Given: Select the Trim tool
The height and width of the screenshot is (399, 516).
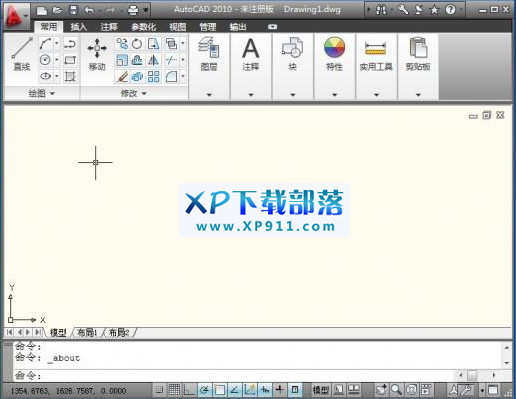Looking at the screenshot, I should pos(171,60).
